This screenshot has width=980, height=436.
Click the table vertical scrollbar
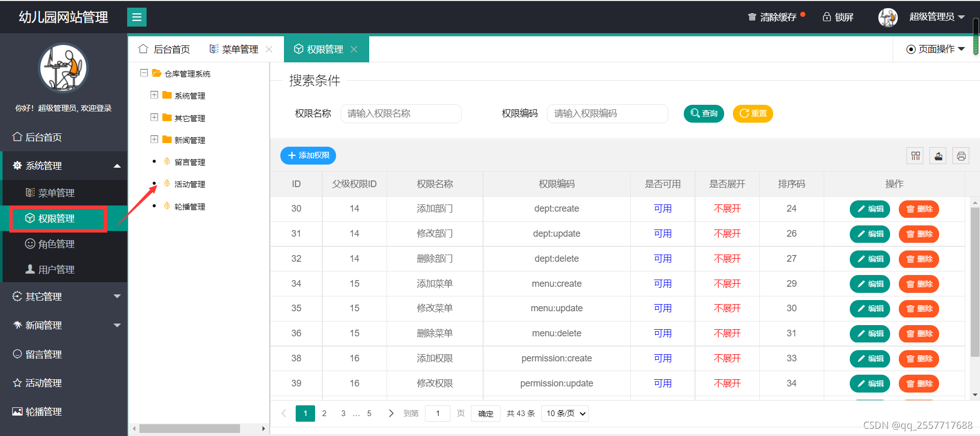point(975,281)
